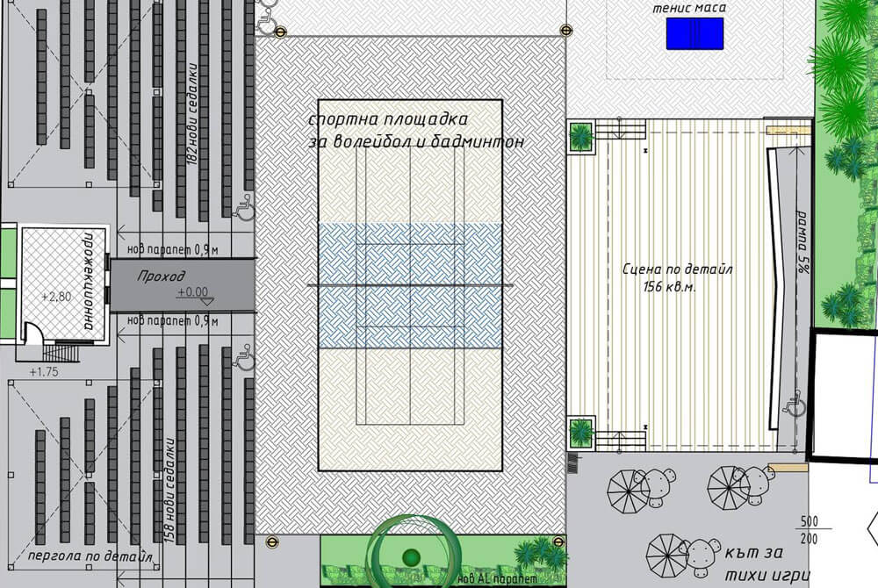Screen dimensions: 878x588
Task: Click the elevation marker triangle under +0.00
Action: pos(206,300)
